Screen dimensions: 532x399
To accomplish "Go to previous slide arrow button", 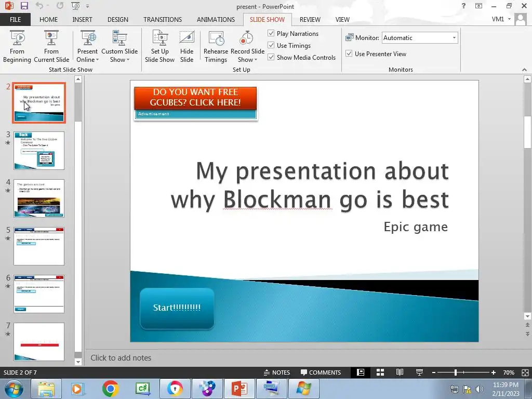I will (x=527, y=325).
